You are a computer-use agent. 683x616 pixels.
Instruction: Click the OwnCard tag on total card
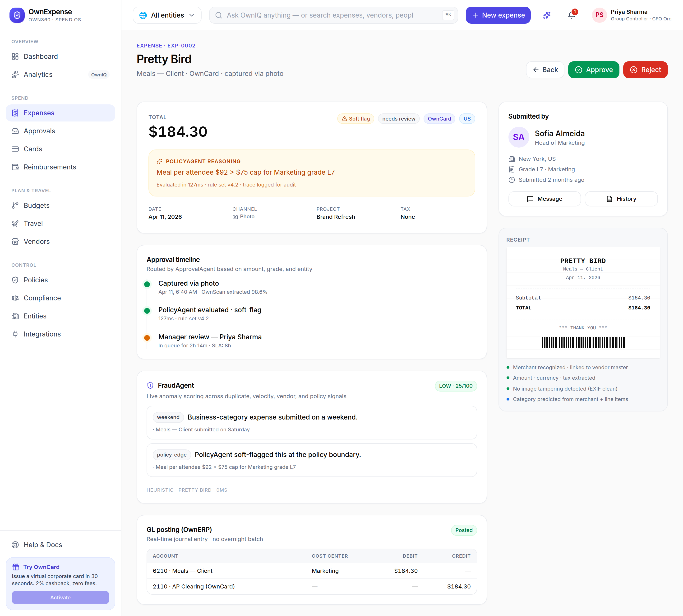click(439, 119)
